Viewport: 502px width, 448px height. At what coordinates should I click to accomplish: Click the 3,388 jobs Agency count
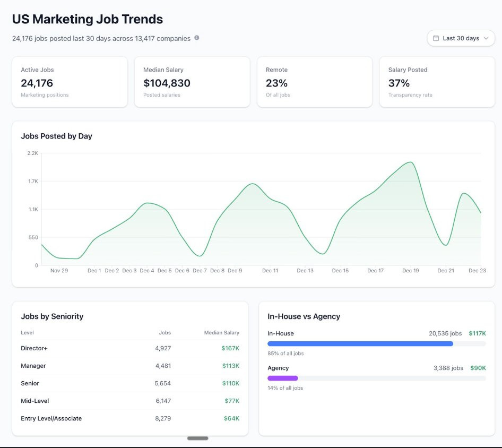click(x=448, y=368)
